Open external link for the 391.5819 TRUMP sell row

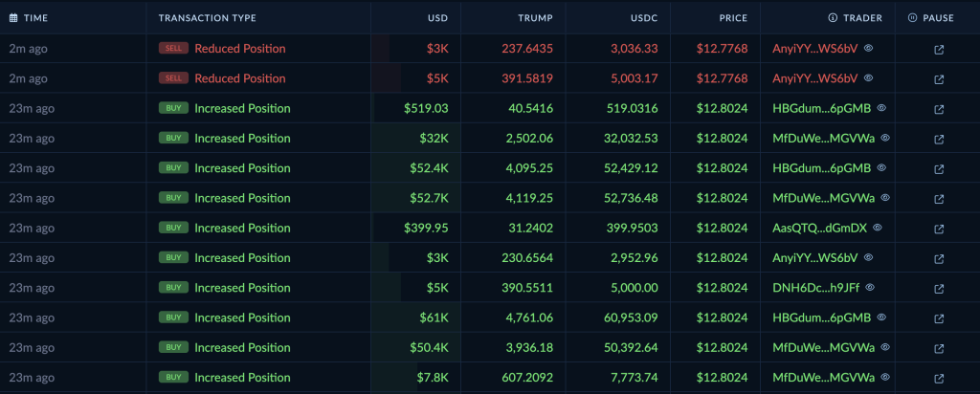939,79
